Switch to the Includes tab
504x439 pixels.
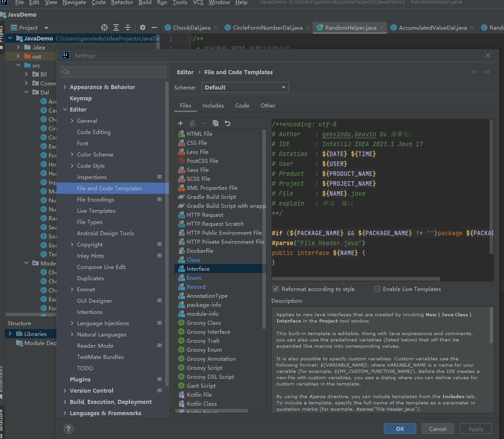[213, 106]
